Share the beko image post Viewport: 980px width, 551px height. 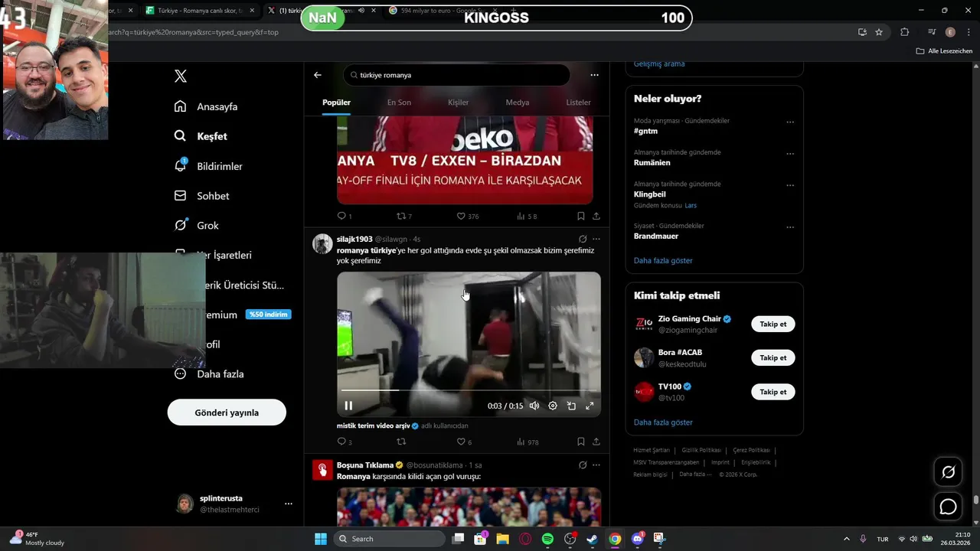596,217
